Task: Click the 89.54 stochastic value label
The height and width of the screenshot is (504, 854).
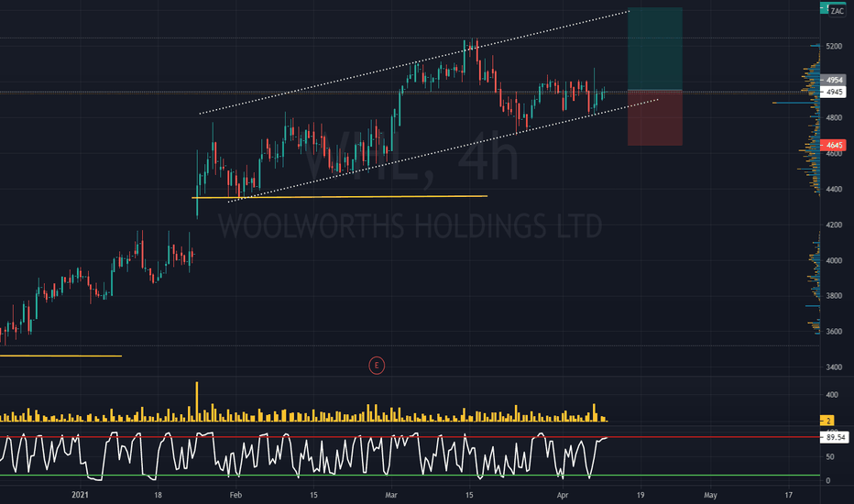Action: tap(835, 437)
